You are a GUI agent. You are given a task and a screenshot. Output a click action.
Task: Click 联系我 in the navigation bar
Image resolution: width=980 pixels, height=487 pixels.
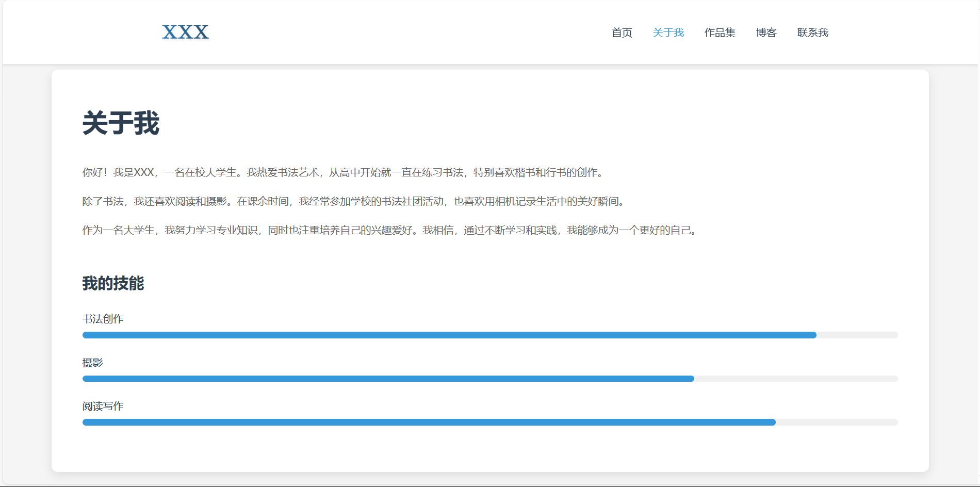(812, 33)
